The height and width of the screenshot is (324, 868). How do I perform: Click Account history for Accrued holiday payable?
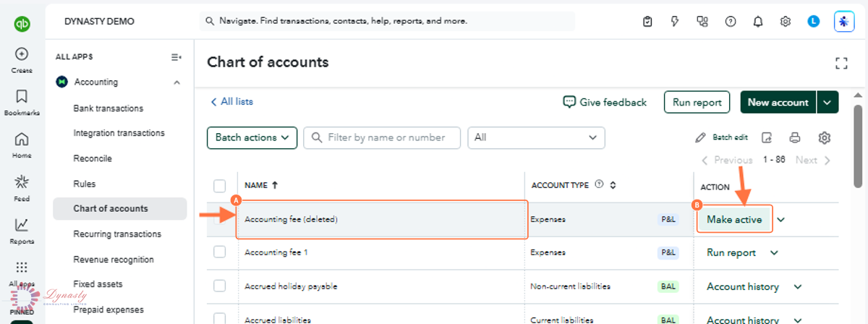click(x=743, y=286)
